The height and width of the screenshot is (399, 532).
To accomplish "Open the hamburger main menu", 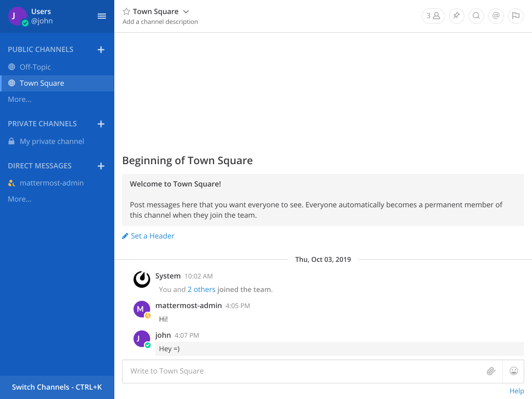I will [x=102, y=16].
